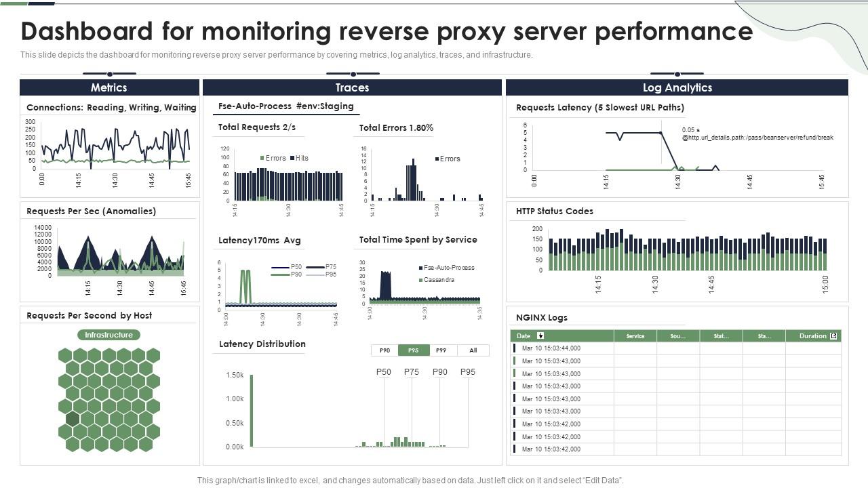Select the P95 latency distribution filter
Viewport: 868px width, 488px height.
point(414,350)
